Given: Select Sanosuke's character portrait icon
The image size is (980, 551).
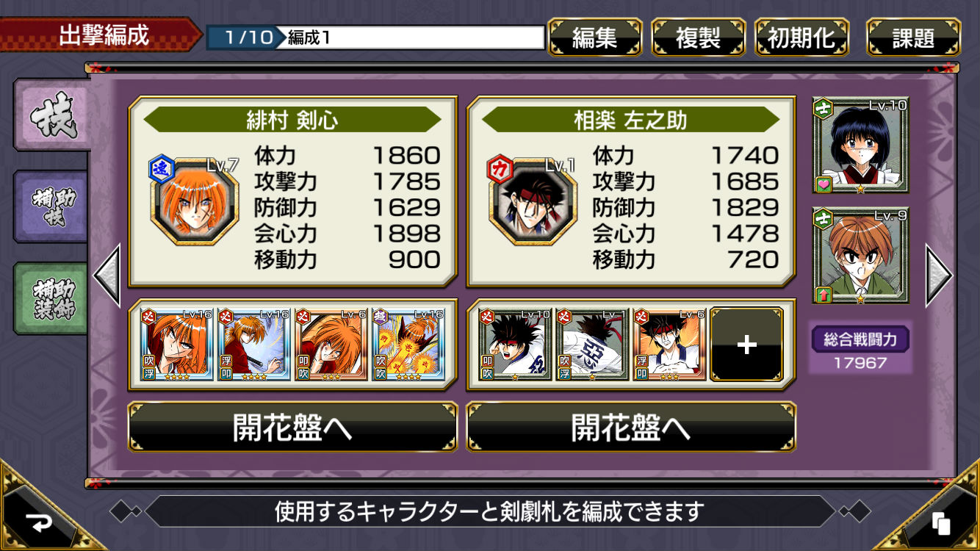Looking at the screenshot, I should tap(533, 201).
